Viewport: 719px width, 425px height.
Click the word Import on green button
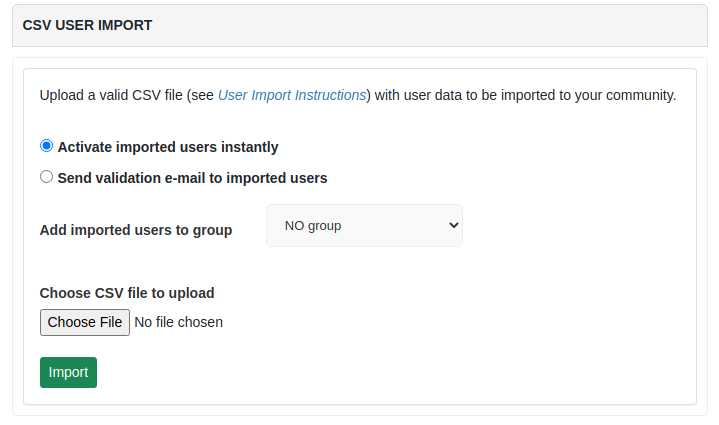[x=68, y=372]
